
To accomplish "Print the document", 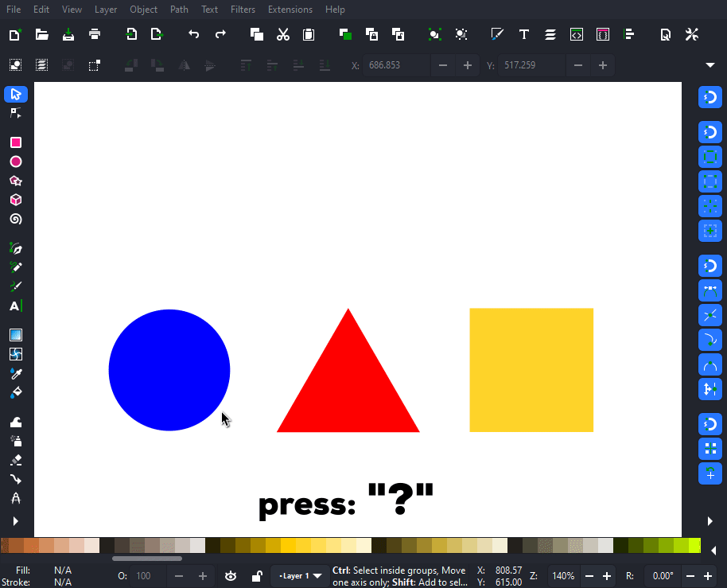I will coord(95,34).
